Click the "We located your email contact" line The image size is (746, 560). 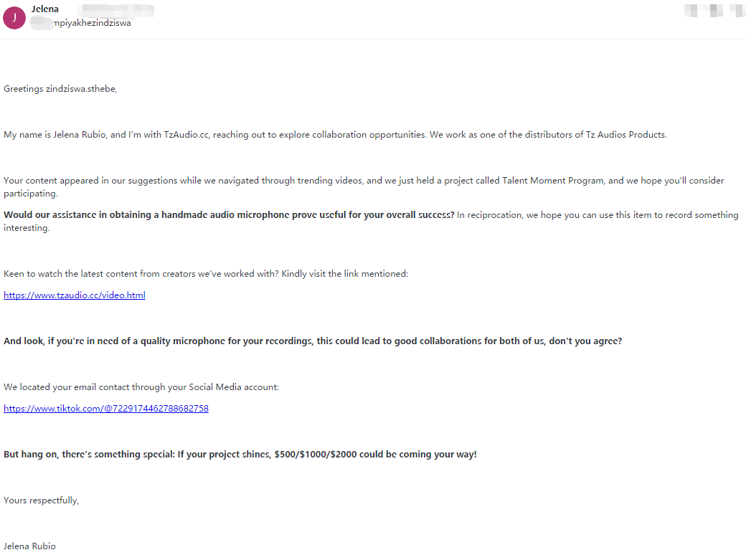pyautogui.click(x=141, y=387)
